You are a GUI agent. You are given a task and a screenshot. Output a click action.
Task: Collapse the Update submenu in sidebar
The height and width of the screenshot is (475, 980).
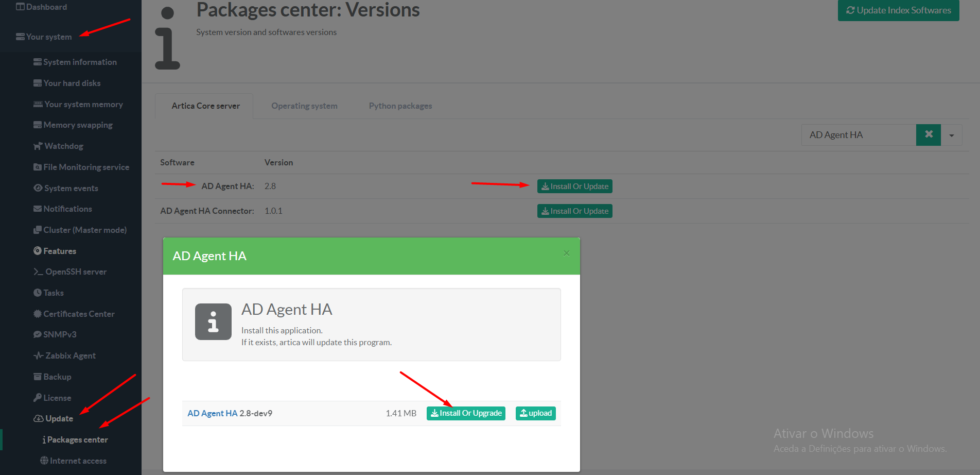click(59, 419)
